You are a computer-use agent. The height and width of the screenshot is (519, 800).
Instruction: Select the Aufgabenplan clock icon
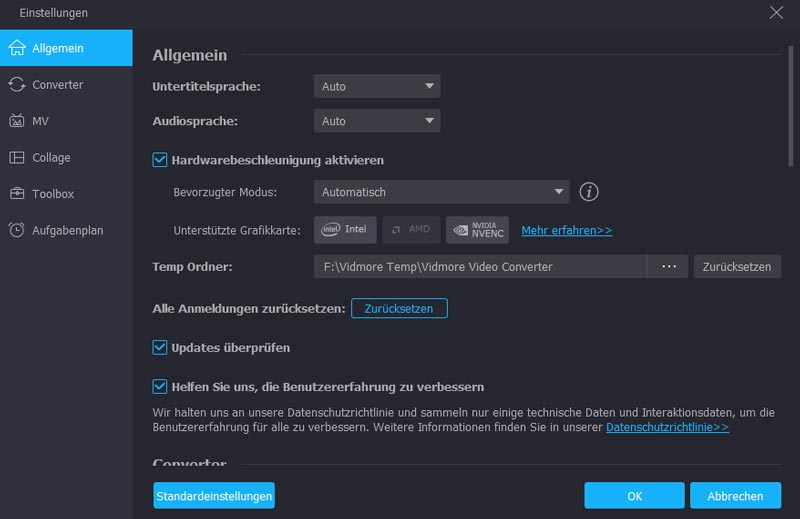click(x=17, y=230)
